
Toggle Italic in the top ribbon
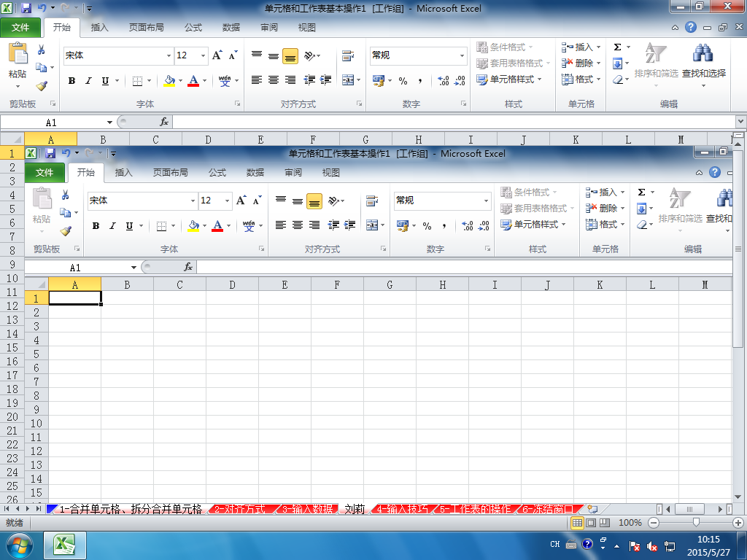[x=88, y=80]
